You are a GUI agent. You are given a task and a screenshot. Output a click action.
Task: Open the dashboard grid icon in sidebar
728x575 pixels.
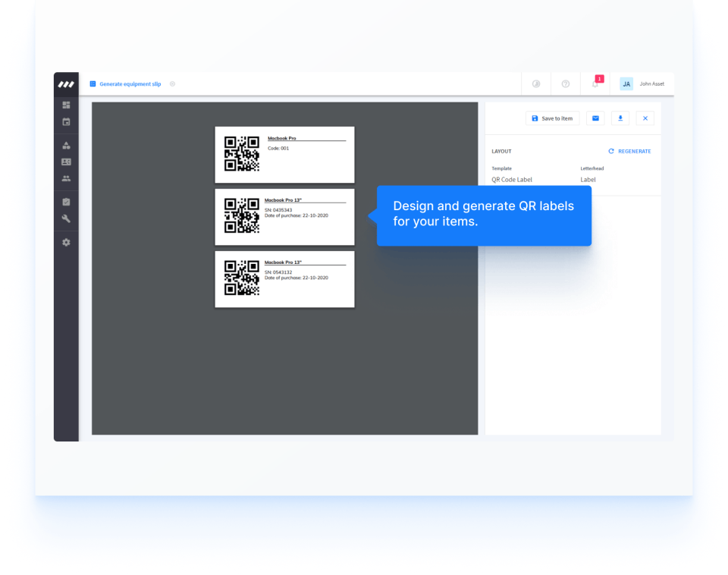67,105
